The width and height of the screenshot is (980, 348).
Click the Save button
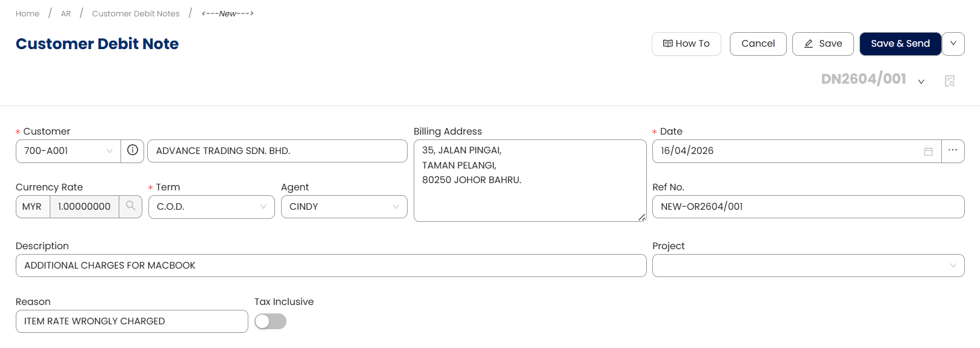point(823,44)
